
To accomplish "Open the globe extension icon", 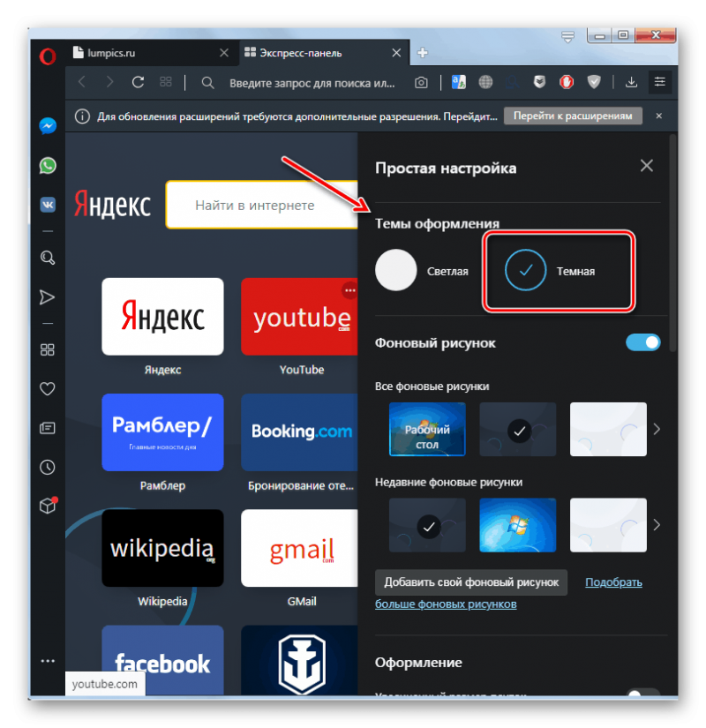I will (485, 82).
